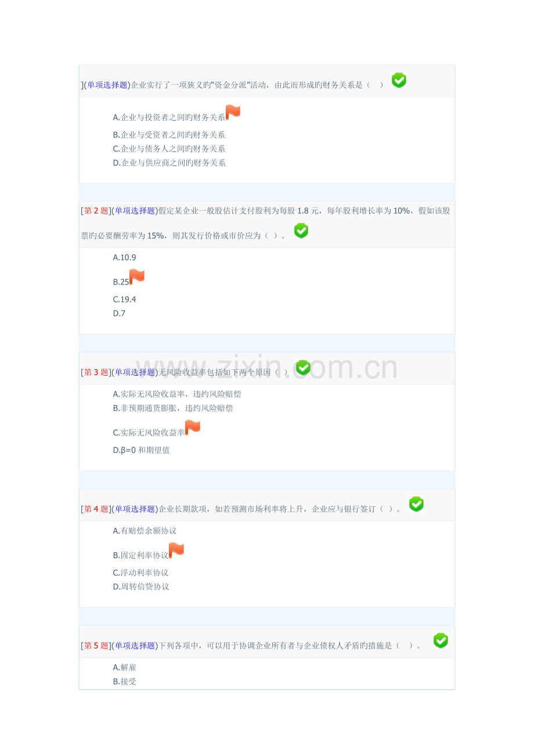Click the green checkmark for question 5
This screenshot has width=534, height=756.
[441, 640]
